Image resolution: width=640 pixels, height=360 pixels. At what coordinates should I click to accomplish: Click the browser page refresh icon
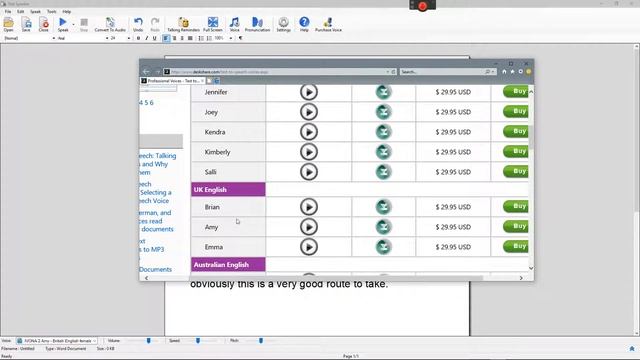pyautogui.click(x=394, y=72)
